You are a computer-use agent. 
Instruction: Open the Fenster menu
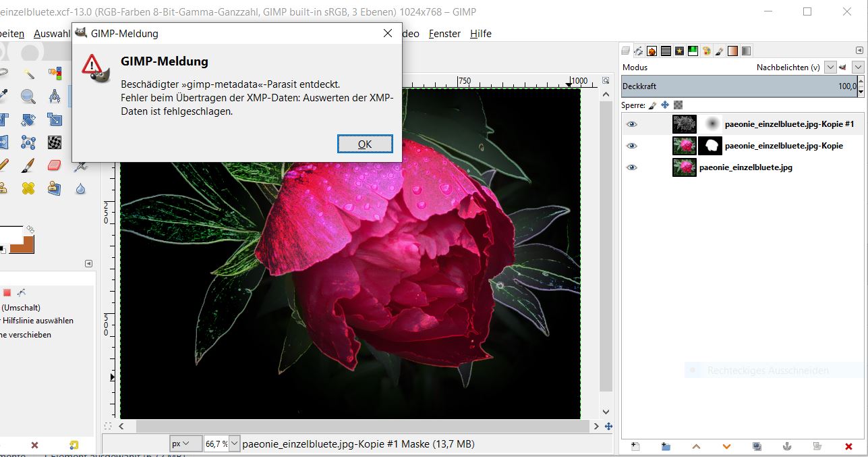444,34
